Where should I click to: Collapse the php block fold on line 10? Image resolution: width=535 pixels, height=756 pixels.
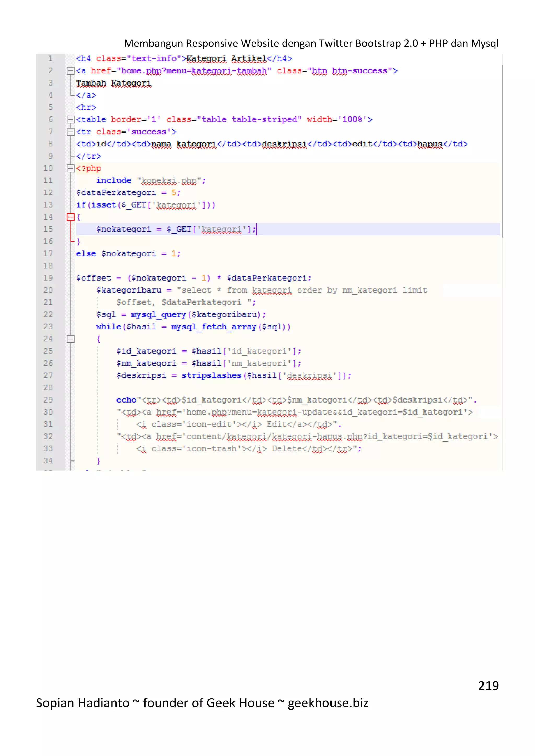71,168
